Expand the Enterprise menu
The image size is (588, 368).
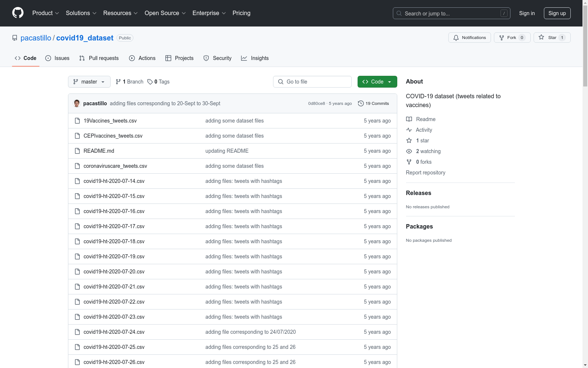(209, 13)
